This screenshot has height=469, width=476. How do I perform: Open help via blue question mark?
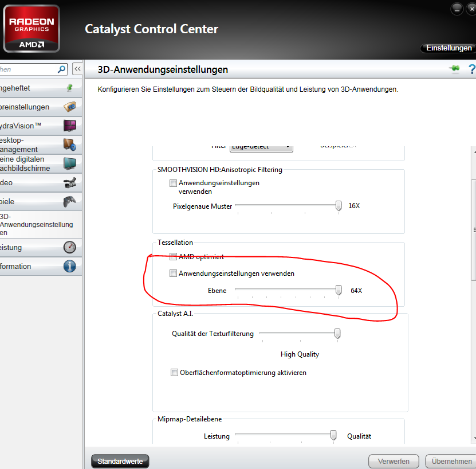472,69
